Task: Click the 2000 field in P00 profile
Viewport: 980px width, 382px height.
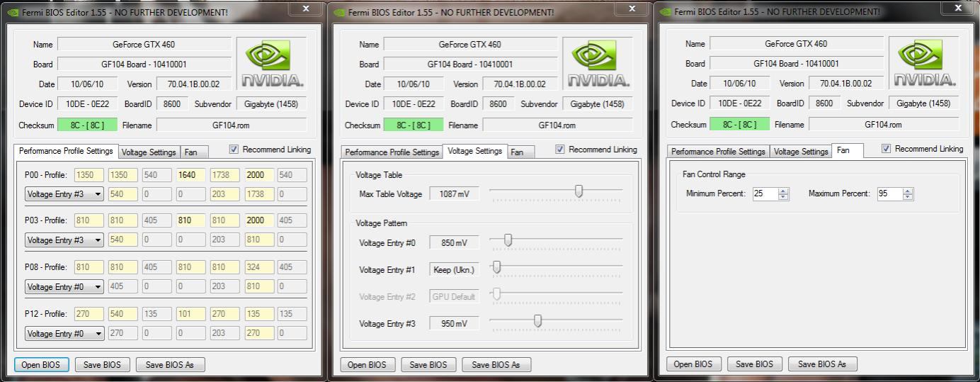Action: click(260, 174)
